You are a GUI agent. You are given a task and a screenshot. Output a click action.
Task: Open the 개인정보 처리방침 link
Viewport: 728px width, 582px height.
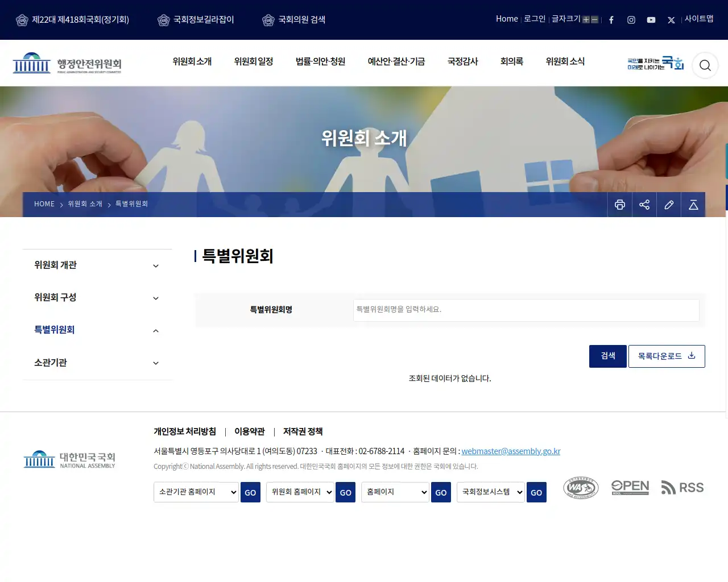pyautogui.click(x=185, y=432)
